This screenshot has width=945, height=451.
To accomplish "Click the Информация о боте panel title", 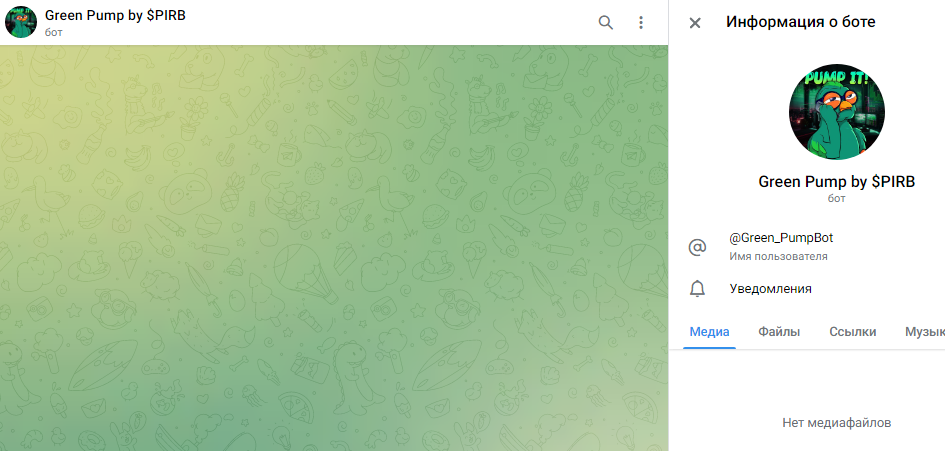I will click(800, 22).
